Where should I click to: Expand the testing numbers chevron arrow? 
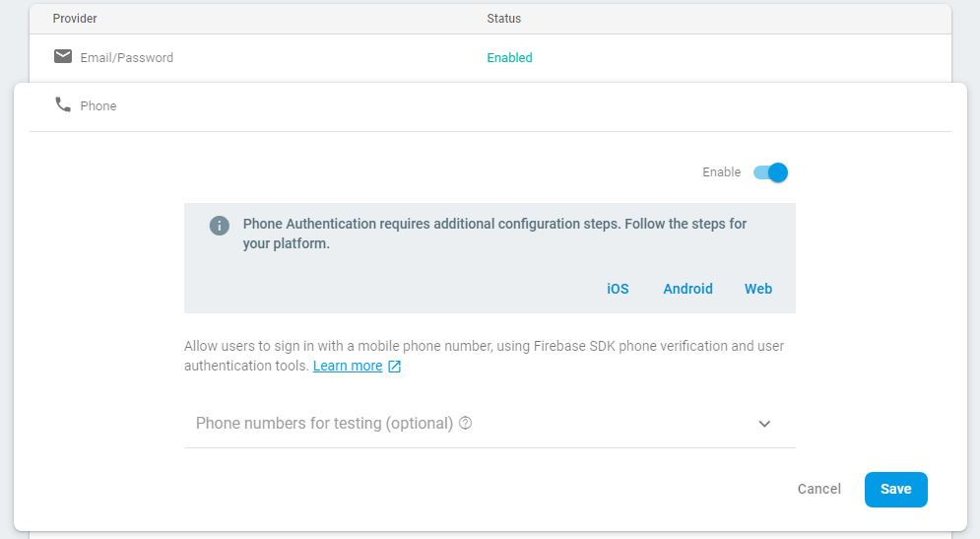point(764,424)
